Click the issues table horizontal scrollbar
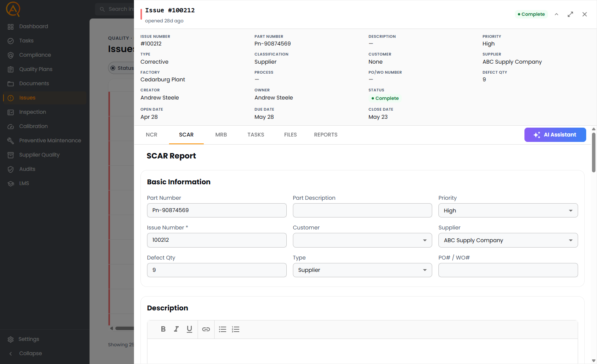This screenshot has height=364, width=597. 124,329
